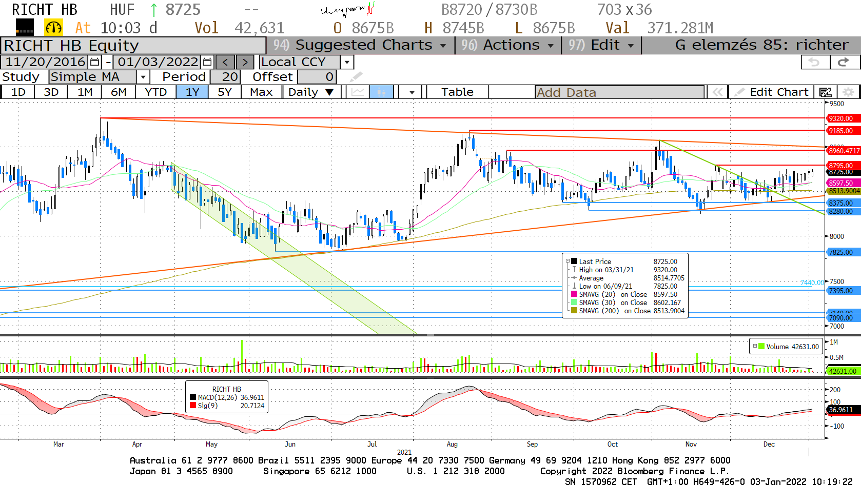Viewport: 861px width, 504px height.
Task: Expand chart type options dropdown arrow
Action: coord(412,92)
